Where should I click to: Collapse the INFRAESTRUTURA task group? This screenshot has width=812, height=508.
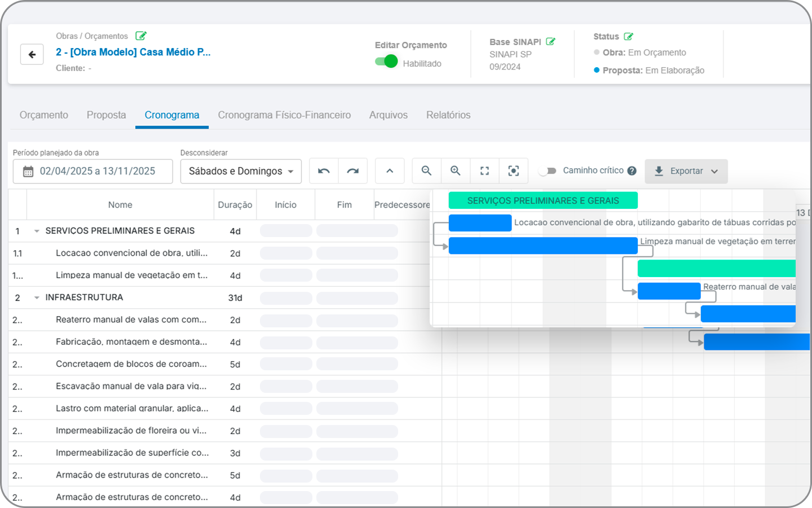[37, 298]
